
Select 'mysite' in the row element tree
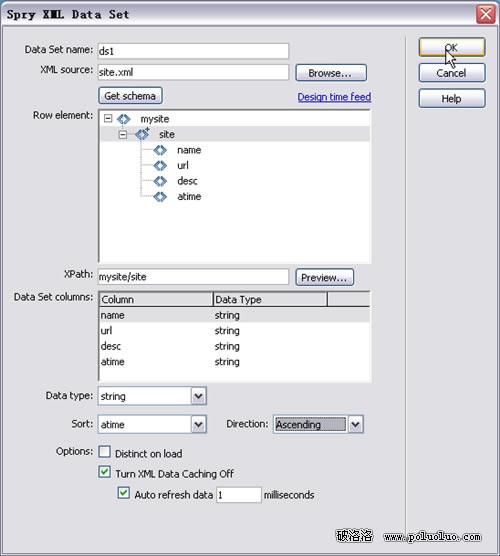[155, 119]
